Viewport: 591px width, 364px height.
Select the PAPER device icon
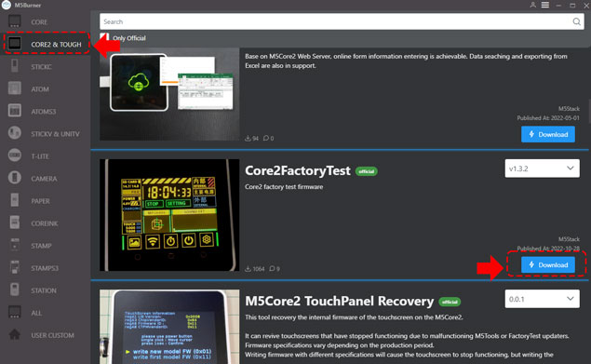[15, 200]
